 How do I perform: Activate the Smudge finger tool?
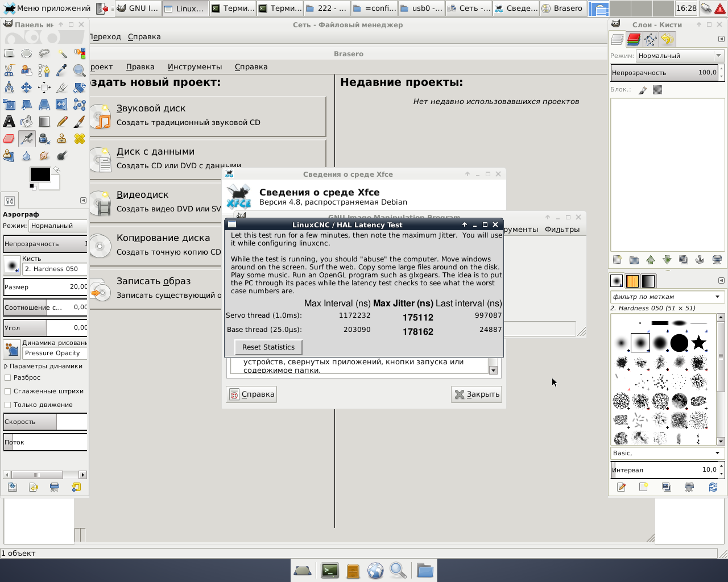(x=44, y=156)
